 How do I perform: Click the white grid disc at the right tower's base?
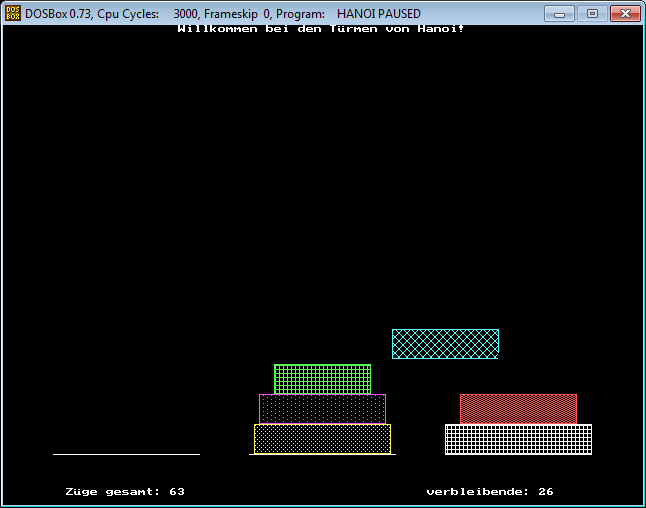518,439
